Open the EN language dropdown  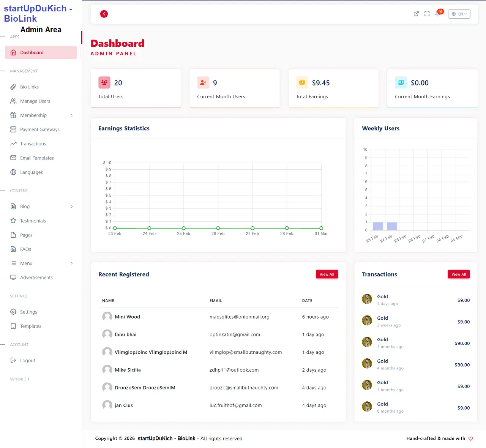coord(459,14)
